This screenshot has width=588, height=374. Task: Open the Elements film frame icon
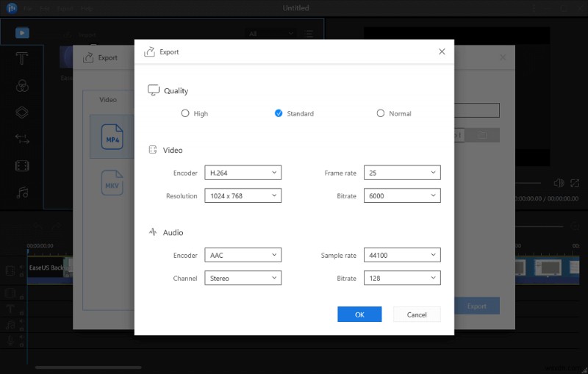click(22, 165)
